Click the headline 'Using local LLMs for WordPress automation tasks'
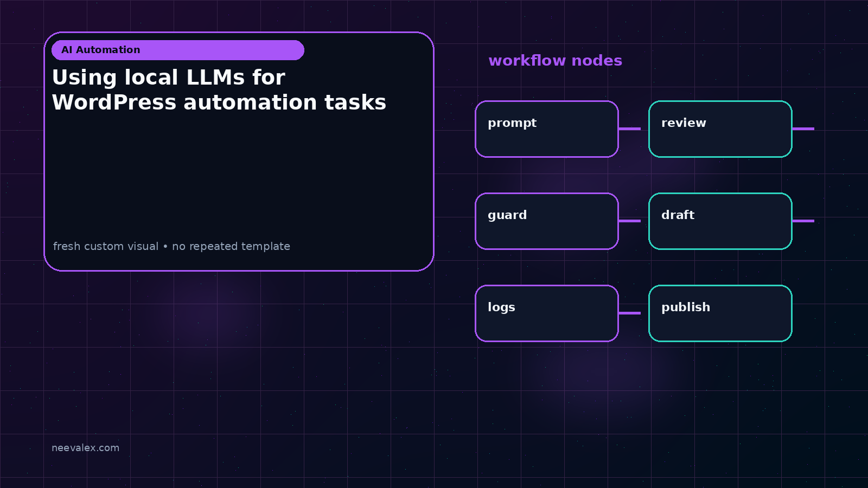Image resolution: width=868 pixels, height=488 pixels. click(x=219, y=90)
